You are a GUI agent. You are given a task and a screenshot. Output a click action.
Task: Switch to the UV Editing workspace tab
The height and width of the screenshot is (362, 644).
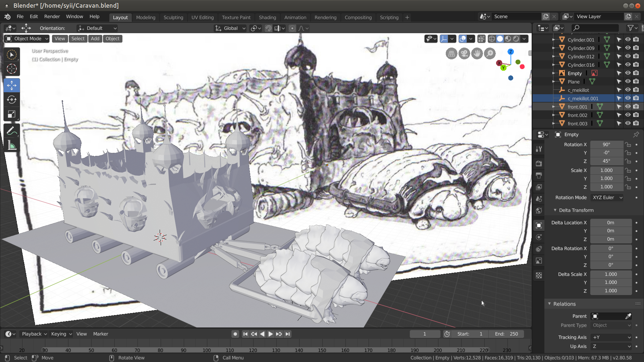[x=203, y=17]
